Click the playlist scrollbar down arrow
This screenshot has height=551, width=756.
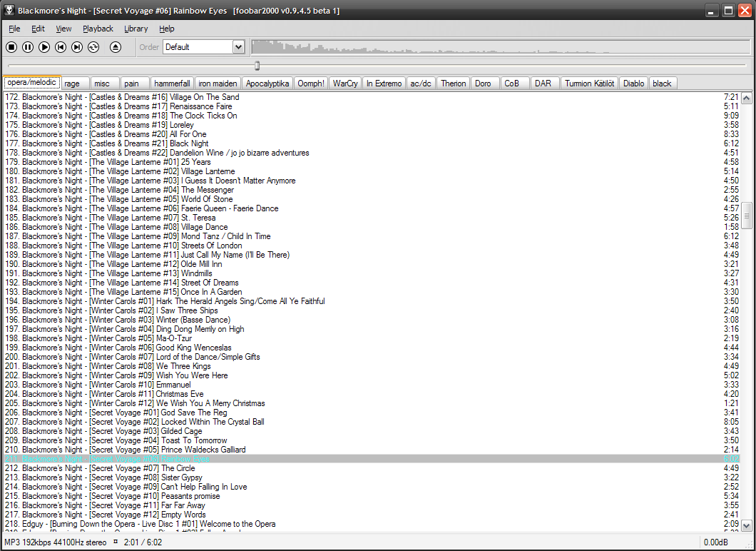(746, 525)
